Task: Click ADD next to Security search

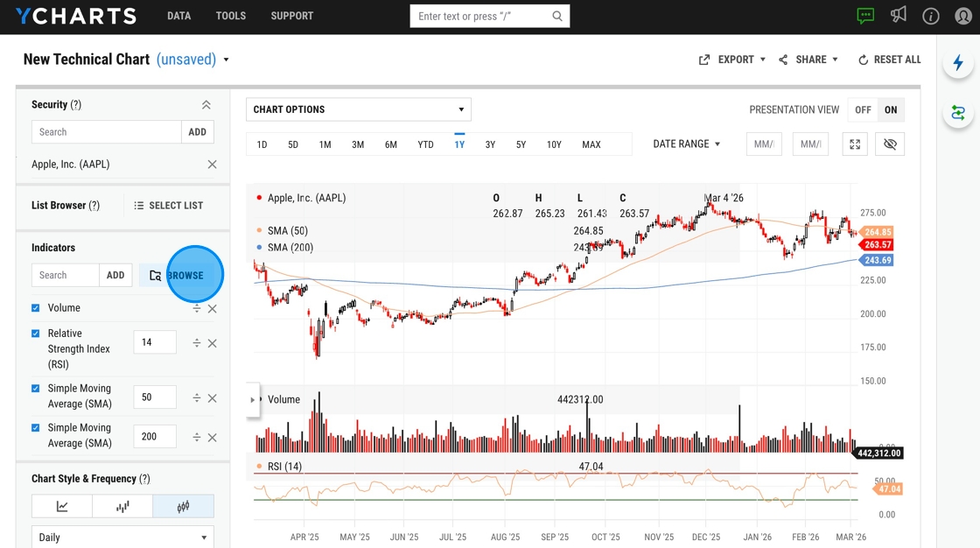Action: click(x=198, y=132)
